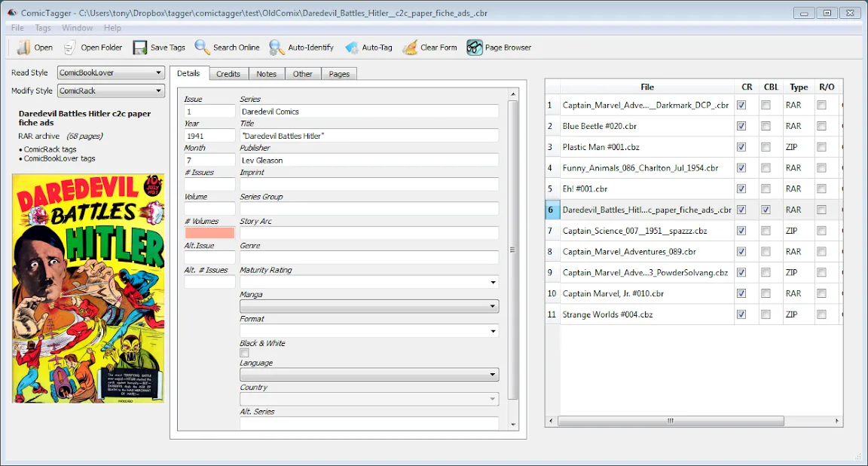Viewport: 868px width, 466px height.
Task: Select 'Captain_Marvel_Adve..._Darkmark_DCP_.cbr' file row
Action: [646, 105]
